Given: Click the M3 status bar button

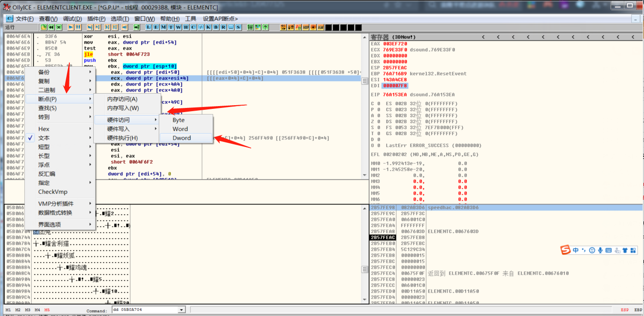Looking at the screenshot, I should 28,310.
